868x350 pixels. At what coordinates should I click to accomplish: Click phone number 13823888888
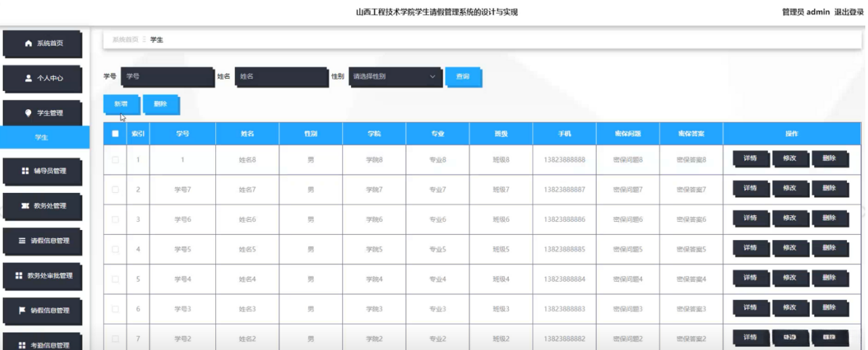pyautogui.click(x=564, y=160)
